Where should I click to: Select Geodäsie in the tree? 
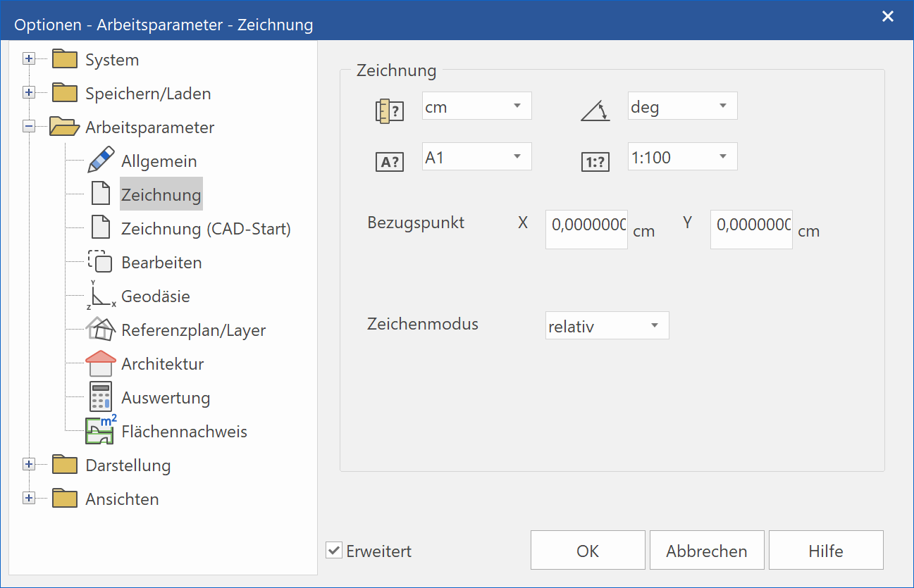156,296
